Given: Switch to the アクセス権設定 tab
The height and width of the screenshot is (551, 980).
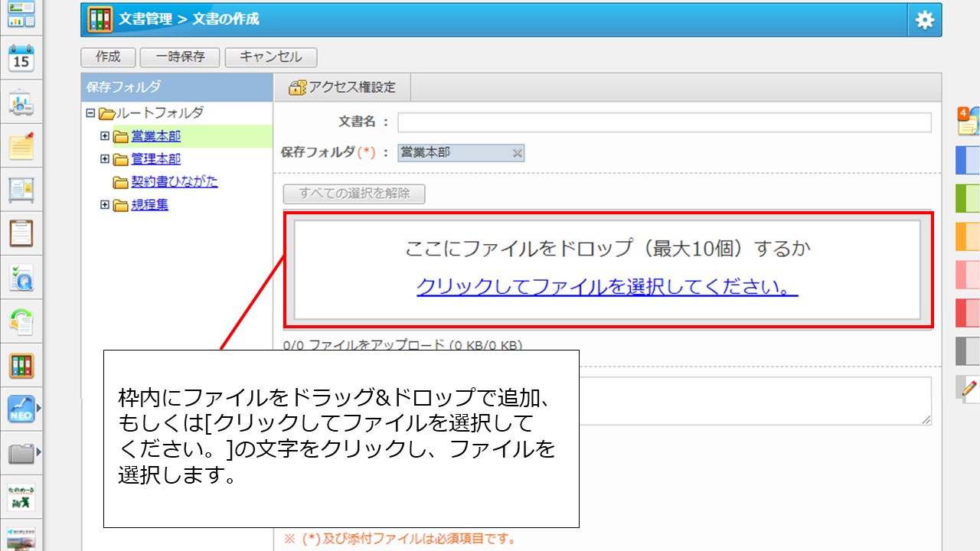Looking at the screenshot, I should [x=342, y=87].
